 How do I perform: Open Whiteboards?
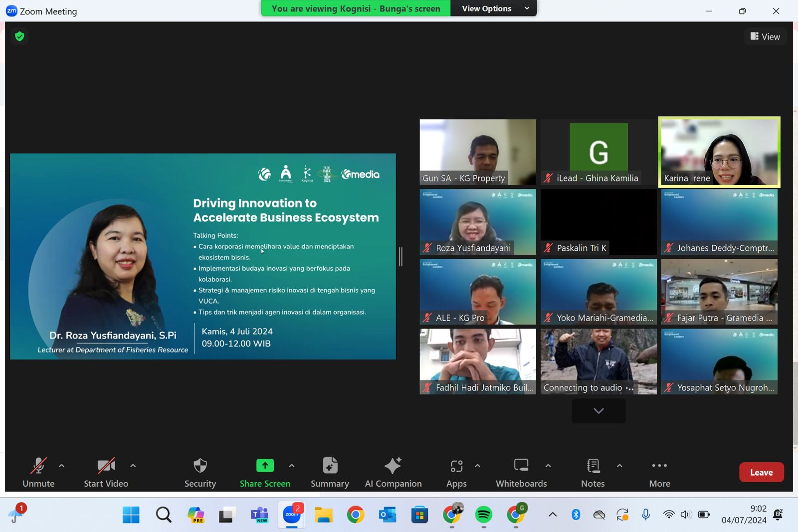(x=521, y=472)
